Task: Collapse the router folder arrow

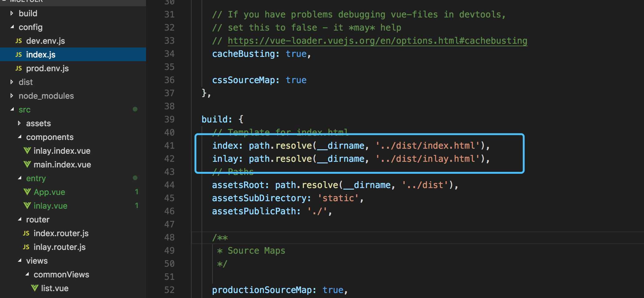Action: coord(19,219)
